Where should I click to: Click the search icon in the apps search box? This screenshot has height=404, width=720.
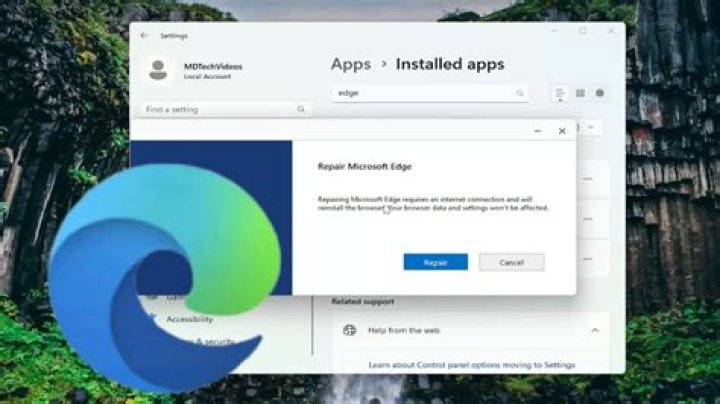point(519,93)
